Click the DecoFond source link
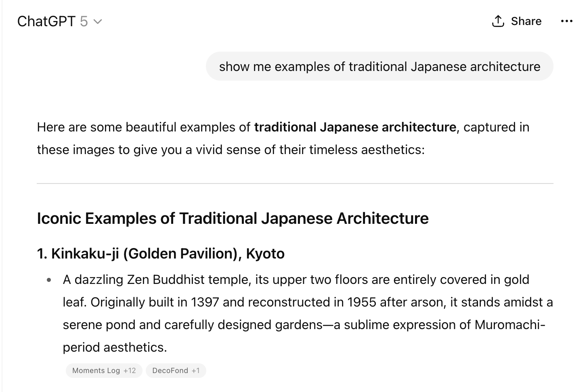The height and width of the screenshot is (392, 587). point(176,370)
